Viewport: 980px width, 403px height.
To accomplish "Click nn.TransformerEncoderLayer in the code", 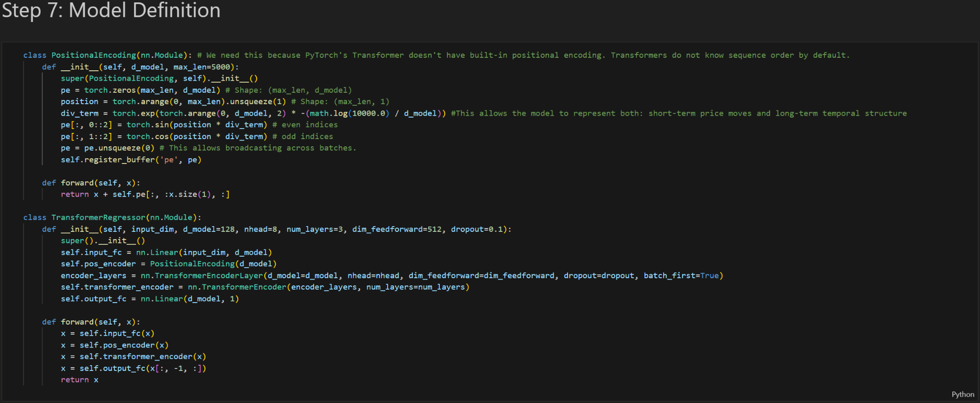I will point(201,276).
